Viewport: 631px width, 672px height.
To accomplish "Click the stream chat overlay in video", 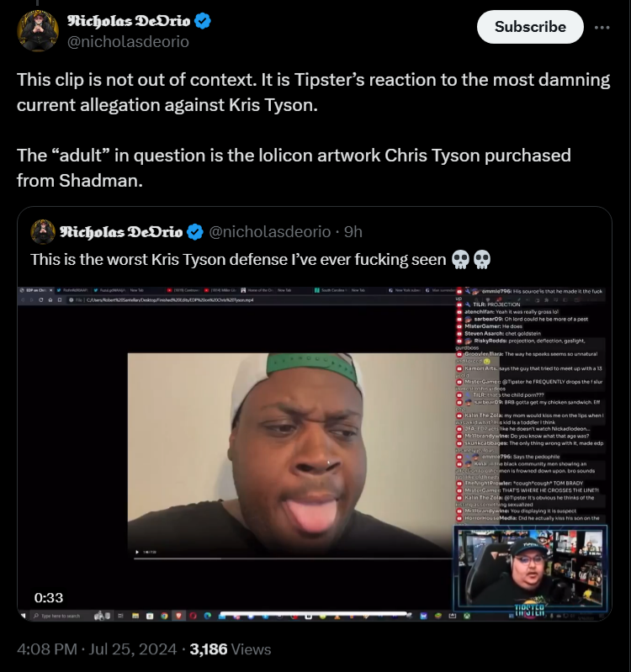I will 530,405.
